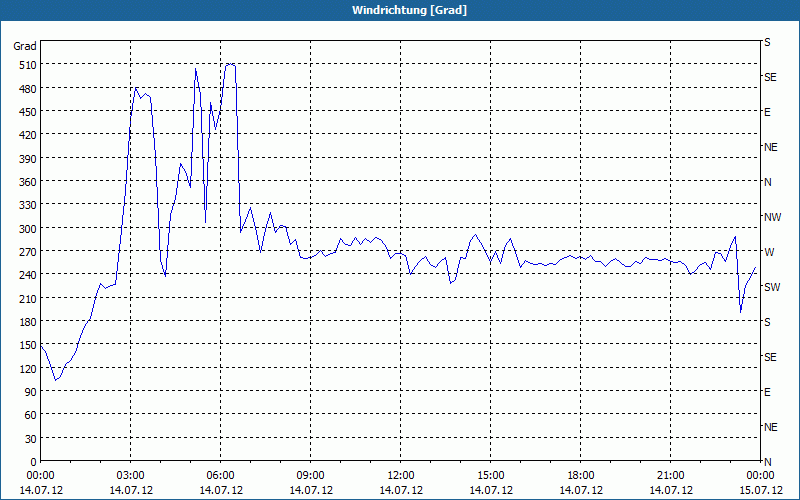Screen dimensions: 800x500
Task: Click the 14.07.12 date under 09:00
Action: pos(311,490)
